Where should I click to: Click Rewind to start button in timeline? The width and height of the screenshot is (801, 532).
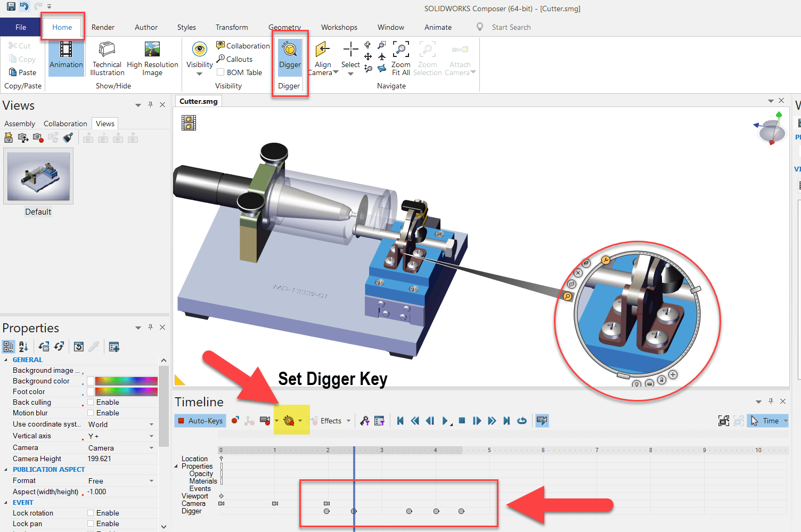[400, 421]
